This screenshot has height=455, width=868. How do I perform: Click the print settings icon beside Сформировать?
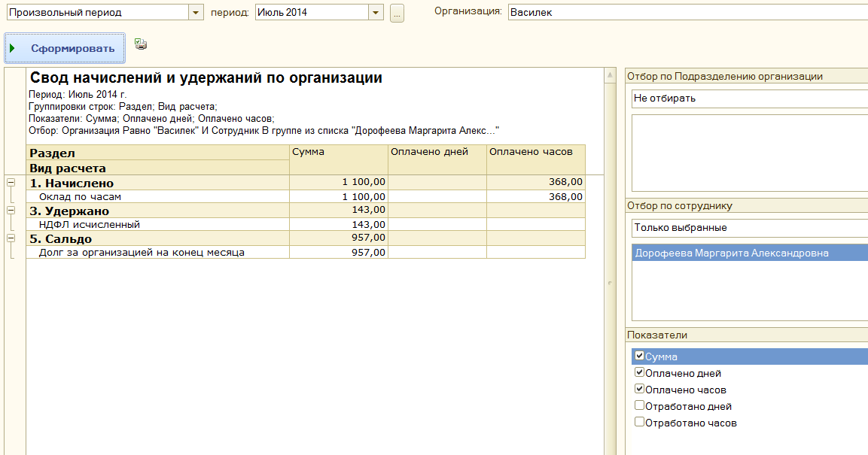pyautogui.click(x=140, y=44)
